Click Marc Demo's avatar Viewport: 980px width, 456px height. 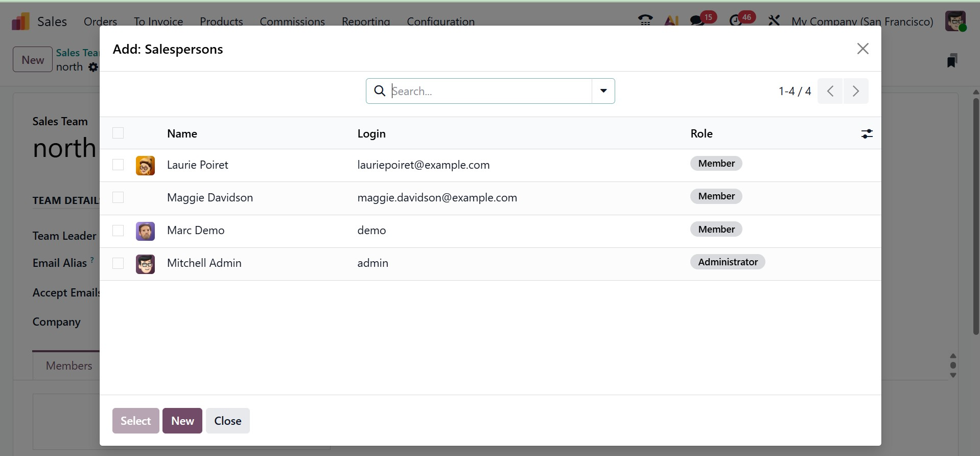pyautogui.click(x=145, y=231)
